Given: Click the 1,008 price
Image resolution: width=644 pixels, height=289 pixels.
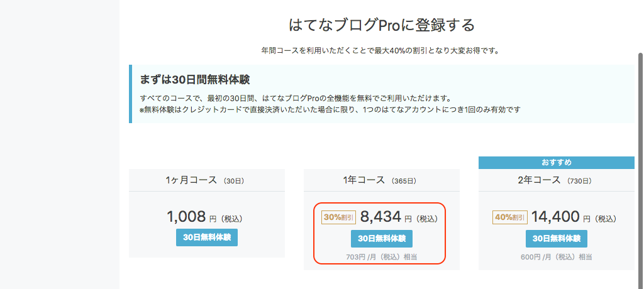Looking at the screenshot, I should [186, 216].
